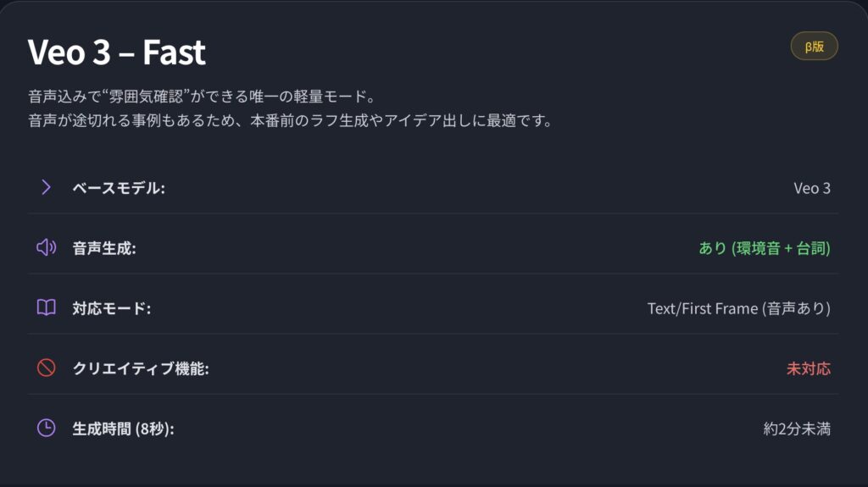Click the Veo 3 – Fast heading

tap(117, 52)
